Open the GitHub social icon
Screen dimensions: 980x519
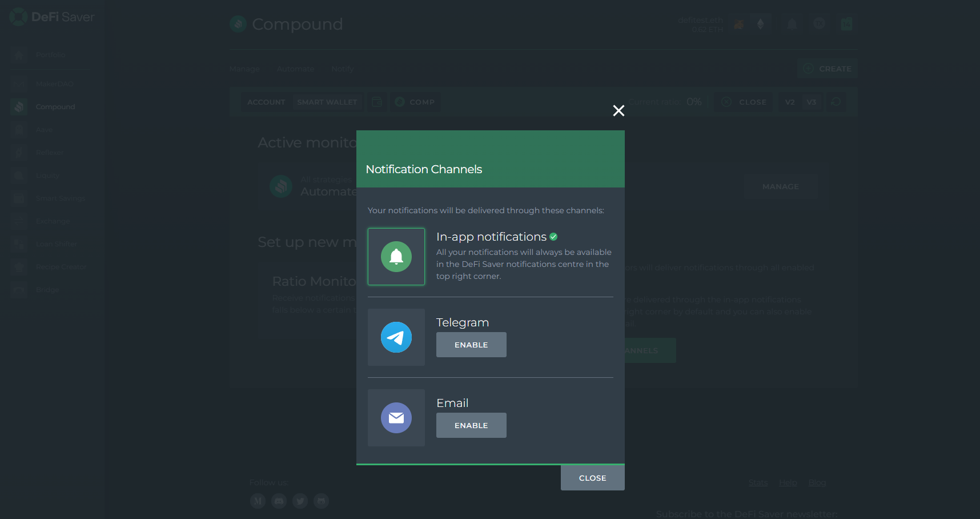pyautogui.click(x=322, y=501)
